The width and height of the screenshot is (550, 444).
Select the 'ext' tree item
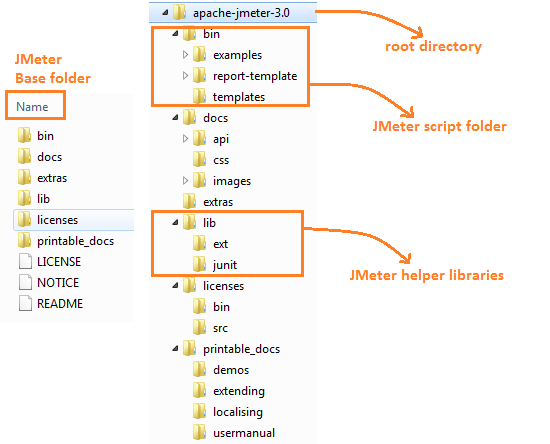coord(220,244)
